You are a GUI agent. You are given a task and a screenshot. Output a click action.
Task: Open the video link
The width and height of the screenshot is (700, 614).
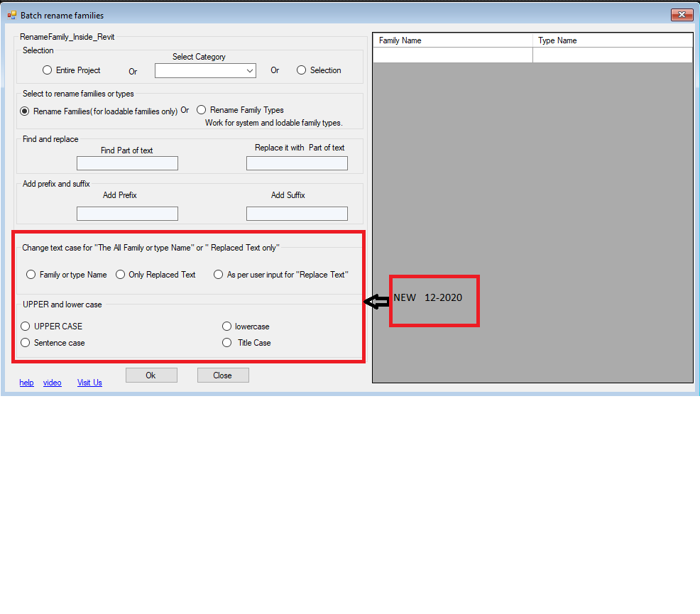coord(53,383)
